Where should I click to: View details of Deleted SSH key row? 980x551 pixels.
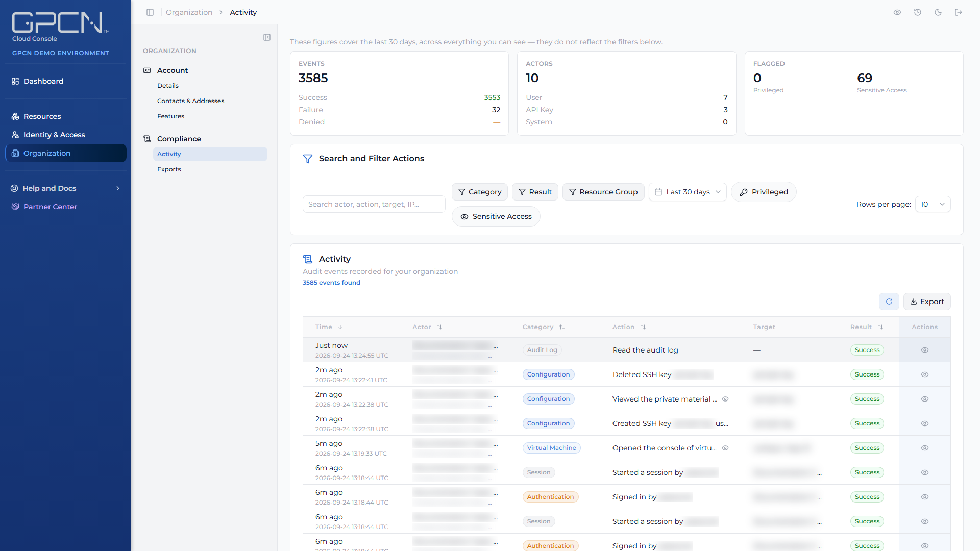(x=925, y=374)
